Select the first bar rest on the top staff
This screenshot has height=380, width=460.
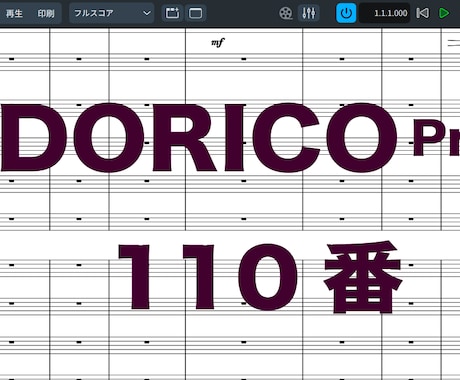[x=12, y=59]
